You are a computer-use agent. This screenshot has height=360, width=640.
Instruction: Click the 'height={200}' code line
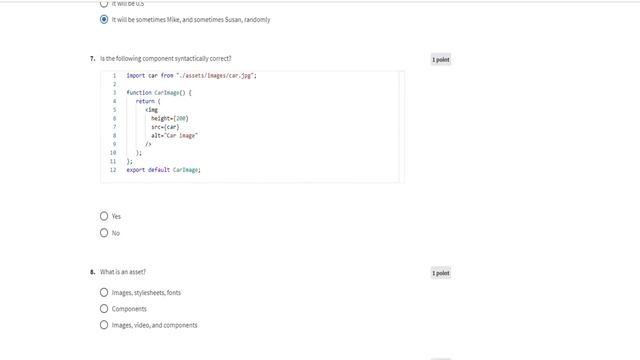(x=170, y=118)
